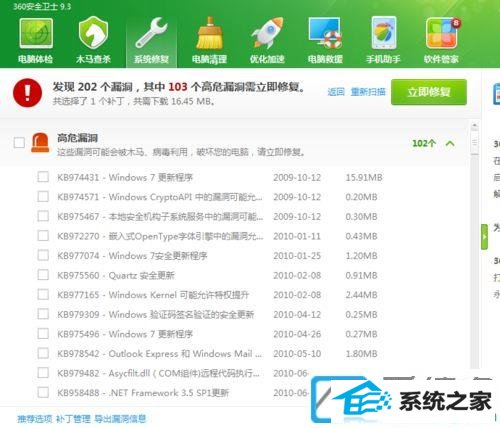500x428 pixels.
Task: Open the 电脑清理 broom icon
Action: [209, 33]
